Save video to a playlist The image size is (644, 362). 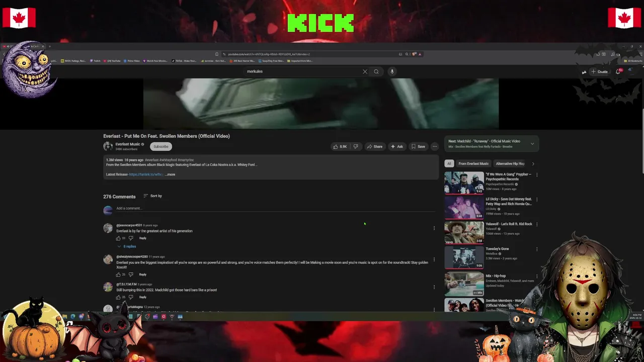coord(418,146)
